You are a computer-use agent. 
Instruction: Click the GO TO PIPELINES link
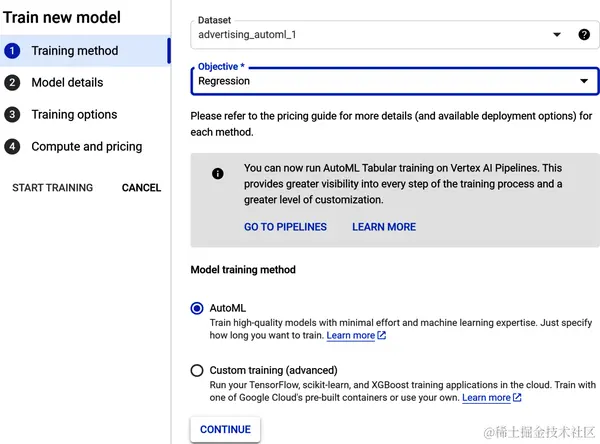coord(285,227)
